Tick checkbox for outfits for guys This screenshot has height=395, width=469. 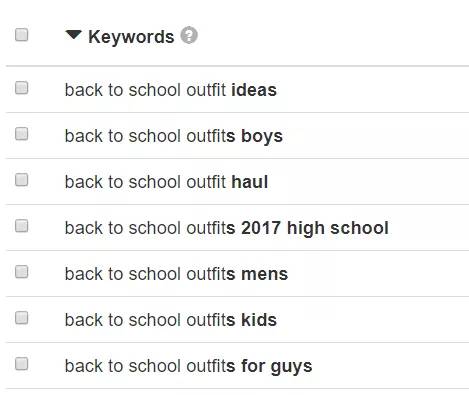coord(22,364)
